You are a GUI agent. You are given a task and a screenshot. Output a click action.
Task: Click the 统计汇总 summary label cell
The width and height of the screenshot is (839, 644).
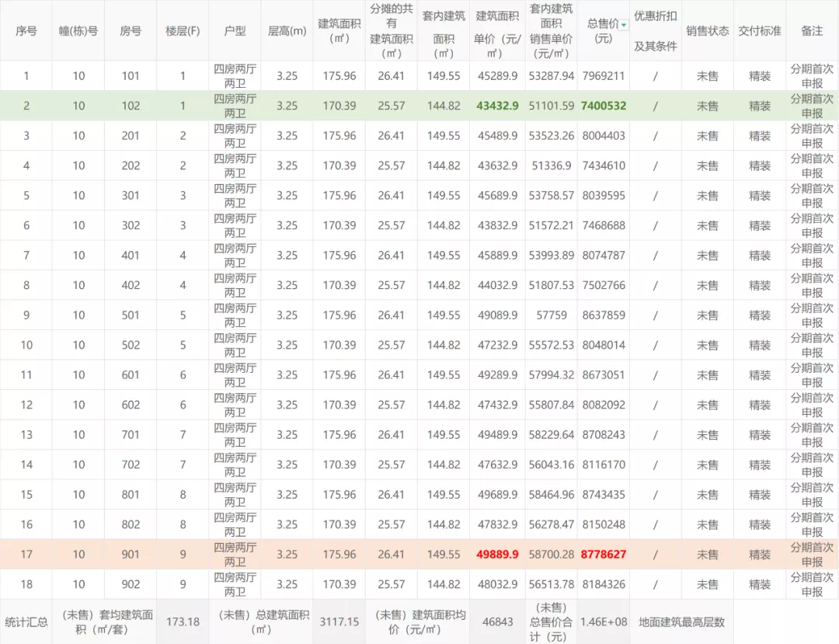click(x=26, y=621)
